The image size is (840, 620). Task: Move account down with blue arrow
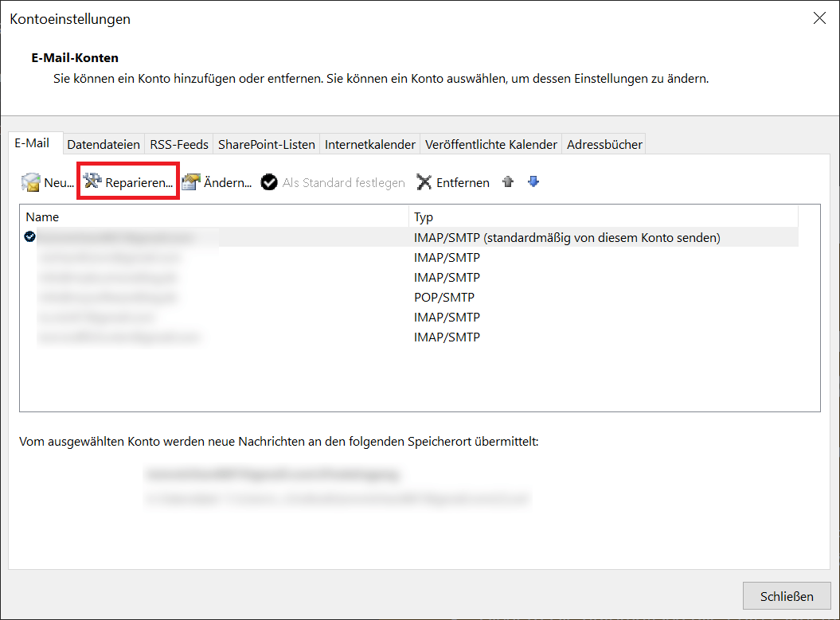[x=533, y=182]
